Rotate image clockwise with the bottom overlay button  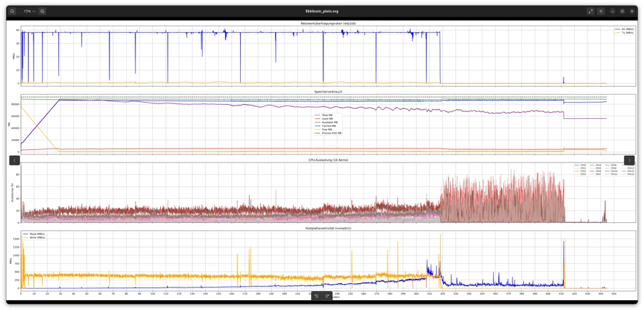pos(327,296)
